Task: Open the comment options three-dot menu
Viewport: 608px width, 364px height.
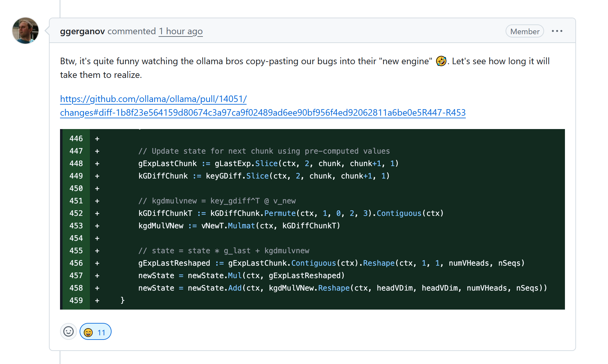Action: point(557,31)
